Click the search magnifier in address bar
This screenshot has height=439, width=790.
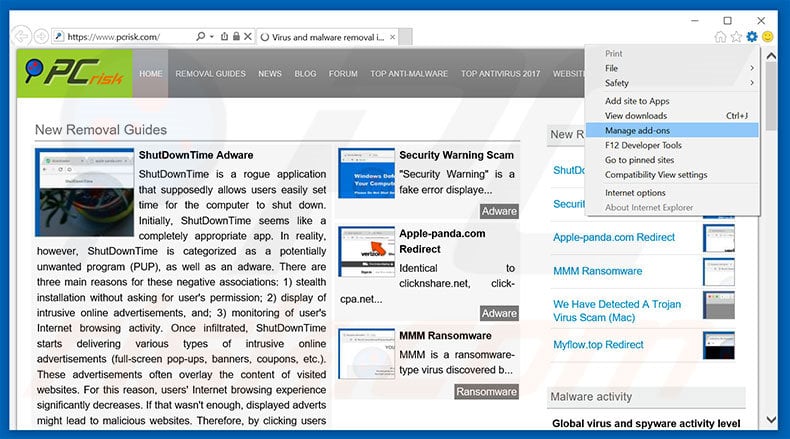(201, 36)
